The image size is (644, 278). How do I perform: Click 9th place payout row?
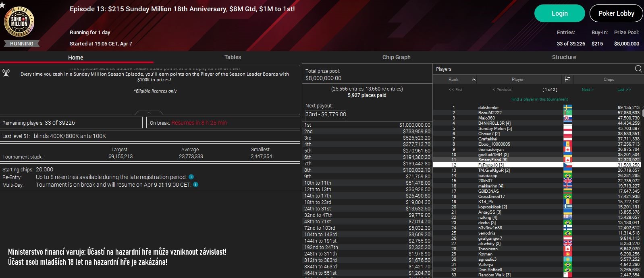click(367, 177)
